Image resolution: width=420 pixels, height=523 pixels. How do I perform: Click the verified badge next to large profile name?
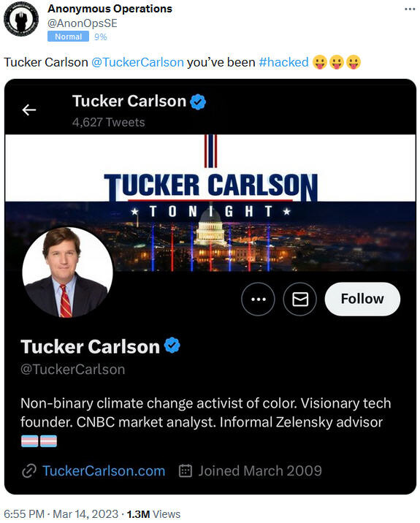click(x=172, y=346)
